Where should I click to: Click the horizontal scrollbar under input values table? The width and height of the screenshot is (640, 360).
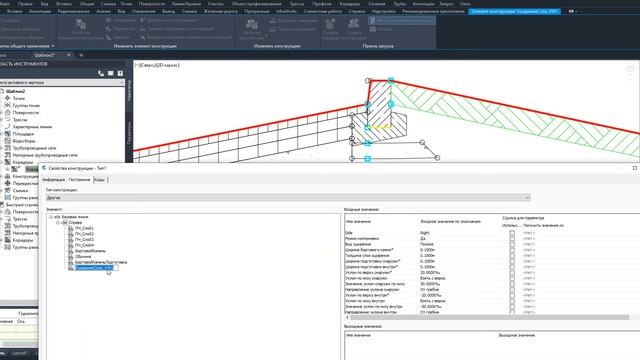click(489, 317)
